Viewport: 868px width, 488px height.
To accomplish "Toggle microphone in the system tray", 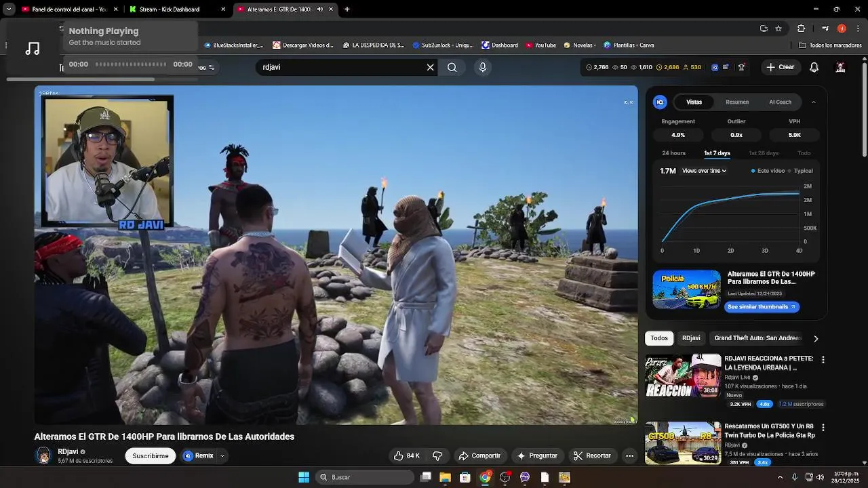I will click(x=794, y=477).
